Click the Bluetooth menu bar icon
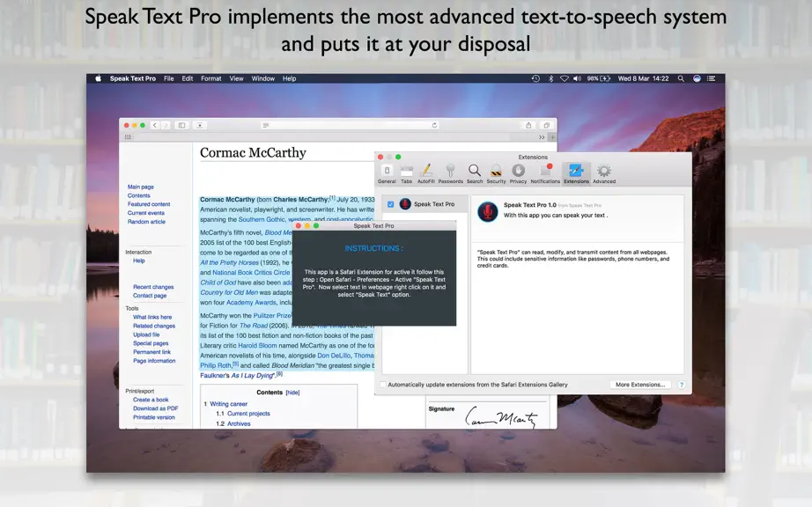 pos(550,78)
